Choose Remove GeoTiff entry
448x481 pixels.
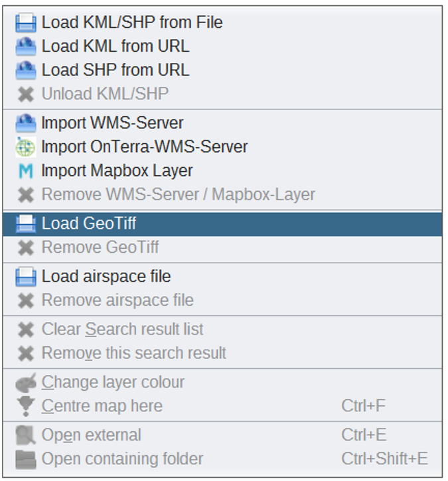pos(222,248)
